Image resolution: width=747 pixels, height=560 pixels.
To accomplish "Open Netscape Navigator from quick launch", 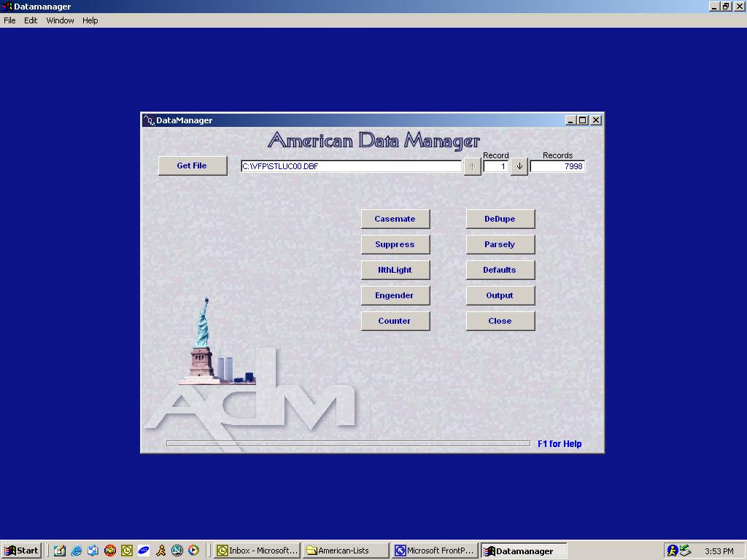I will (177, 551).
